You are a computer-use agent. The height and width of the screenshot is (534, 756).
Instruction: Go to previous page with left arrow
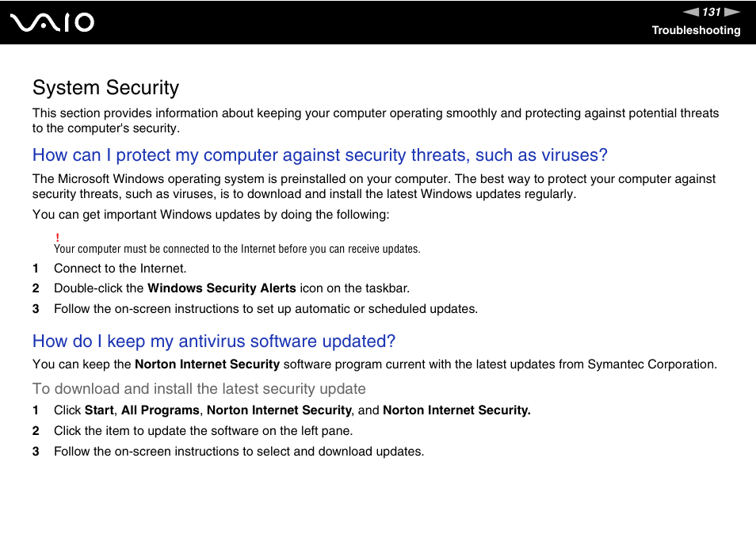690,12
